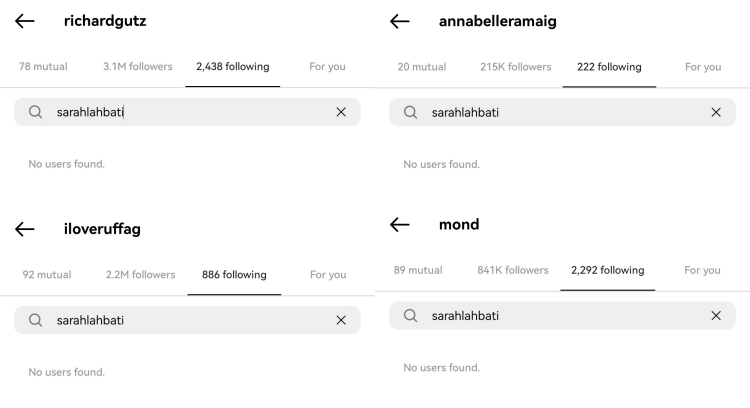This screenshot has width=750, height=408.
Task: Clear search query in mond panel
Action: point(716,316)
